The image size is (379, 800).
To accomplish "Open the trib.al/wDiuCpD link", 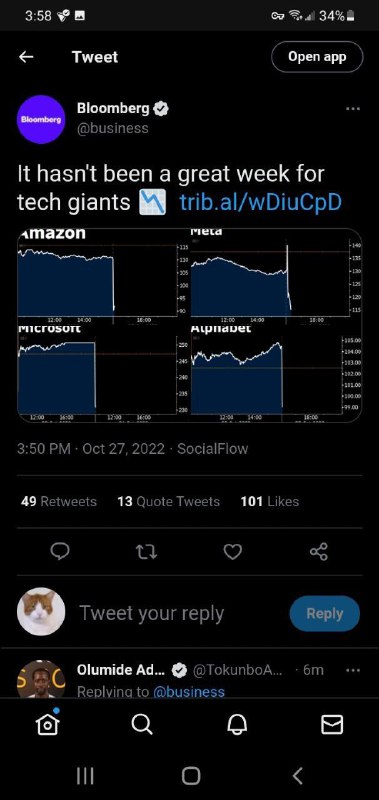I will [261, 203].
